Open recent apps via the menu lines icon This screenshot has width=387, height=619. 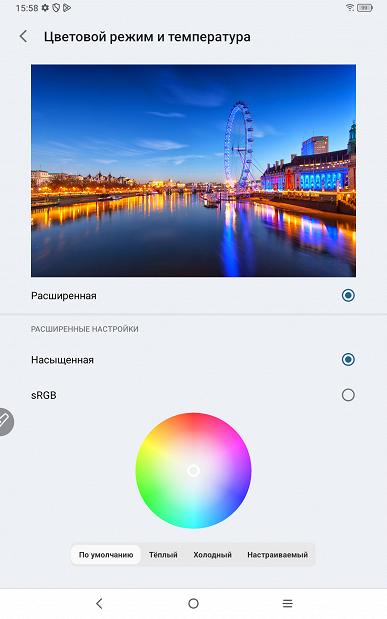(x=288, y=603)
